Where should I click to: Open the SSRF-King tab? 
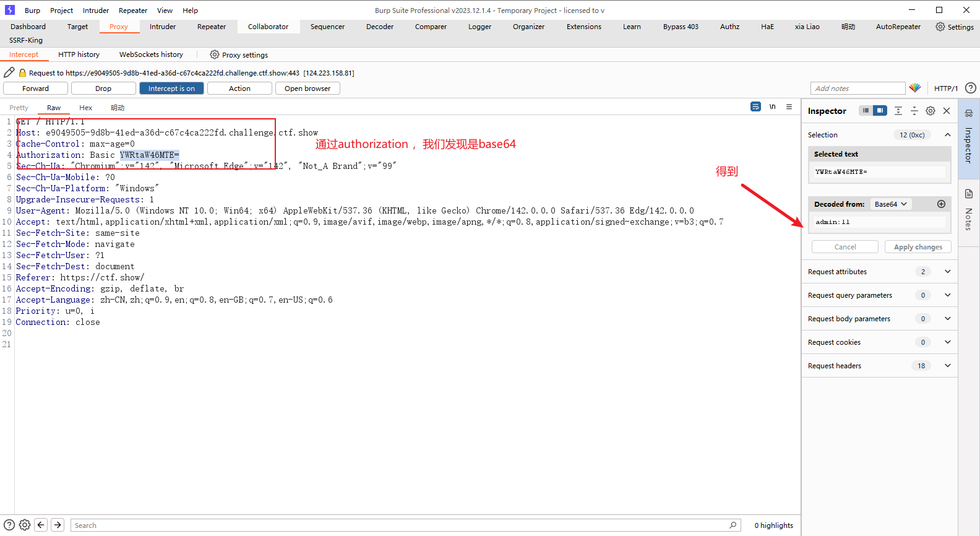click(26, 40)
